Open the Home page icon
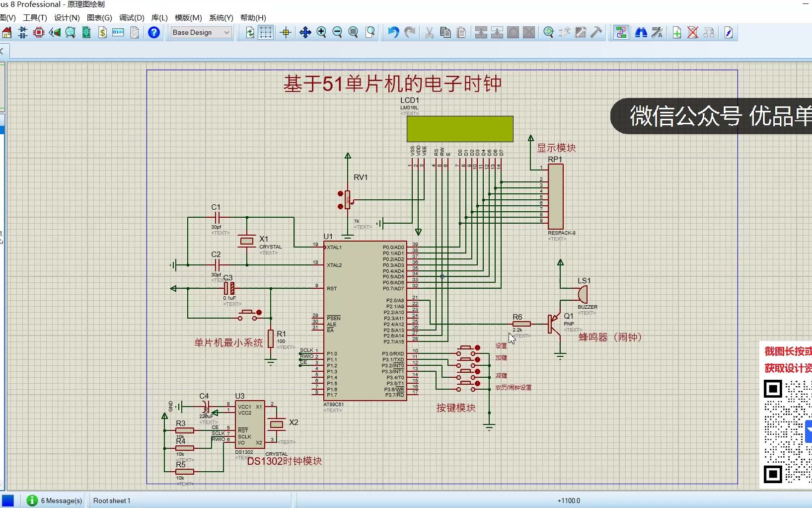This screenshot has width=812, height=508. pyautogui.click(x=7, y=33)
